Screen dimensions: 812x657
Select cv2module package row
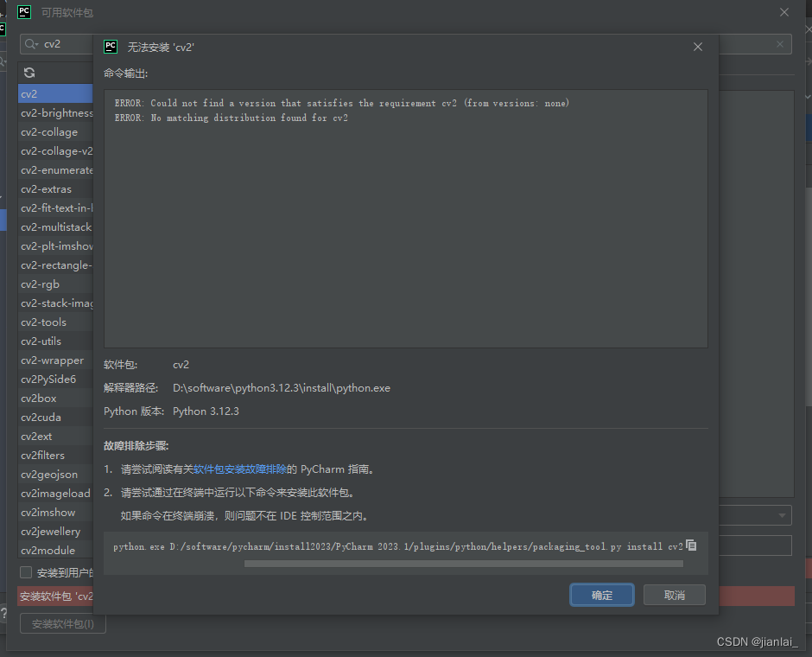(55, 550)
